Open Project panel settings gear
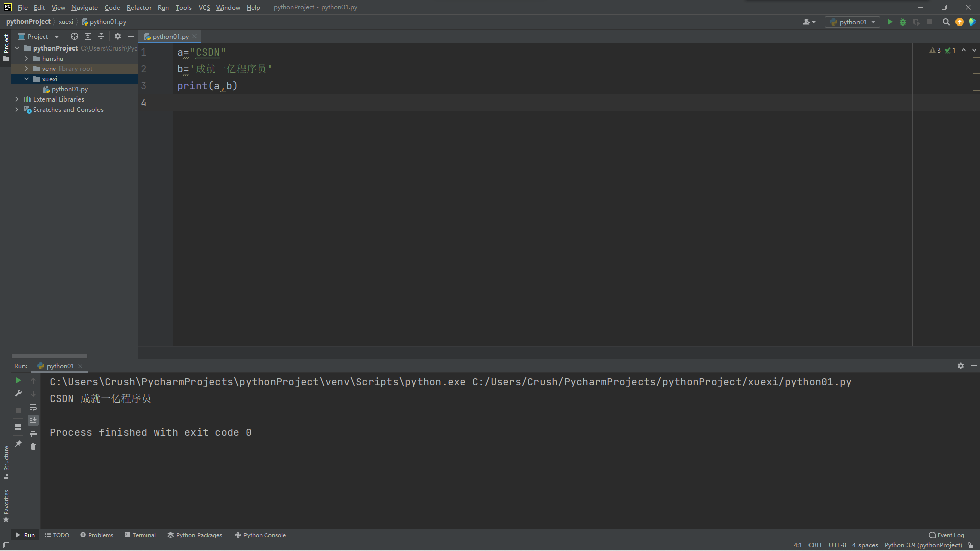Screen dimensions: 980x551 [118, 36]
